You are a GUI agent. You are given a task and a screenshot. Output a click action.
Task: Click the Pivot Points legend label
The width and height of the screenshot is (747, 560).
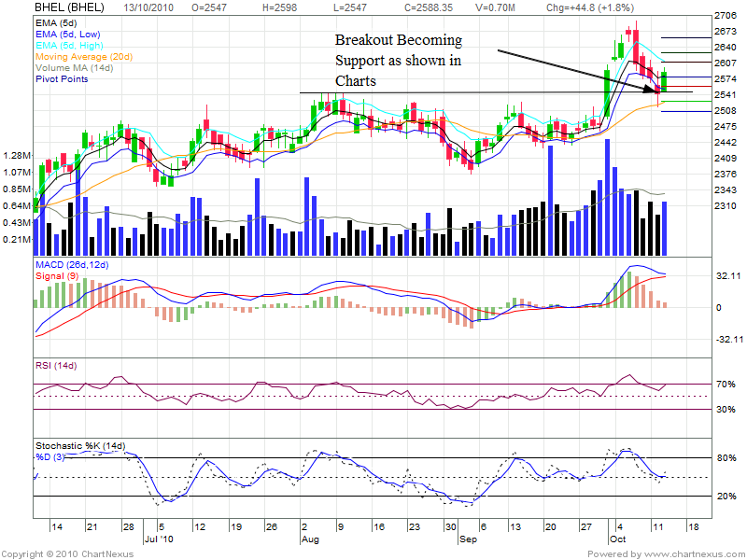tap(63, 79)
